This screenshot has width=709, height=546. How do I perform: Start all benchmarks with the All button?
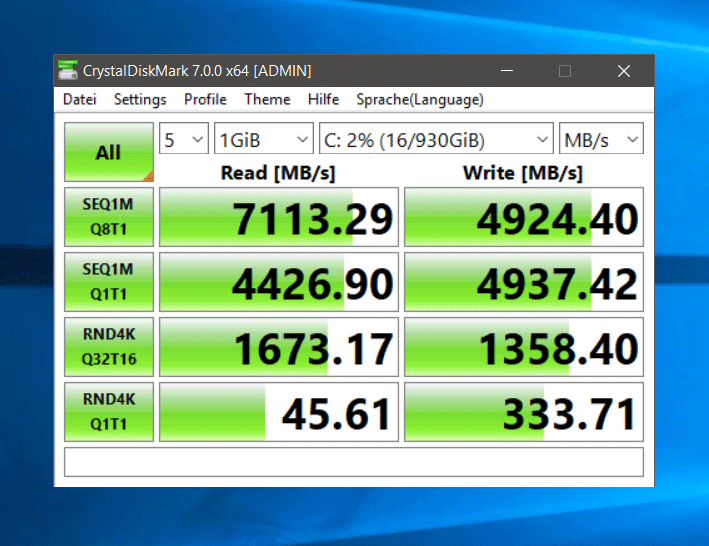click(x=109, y=152)
